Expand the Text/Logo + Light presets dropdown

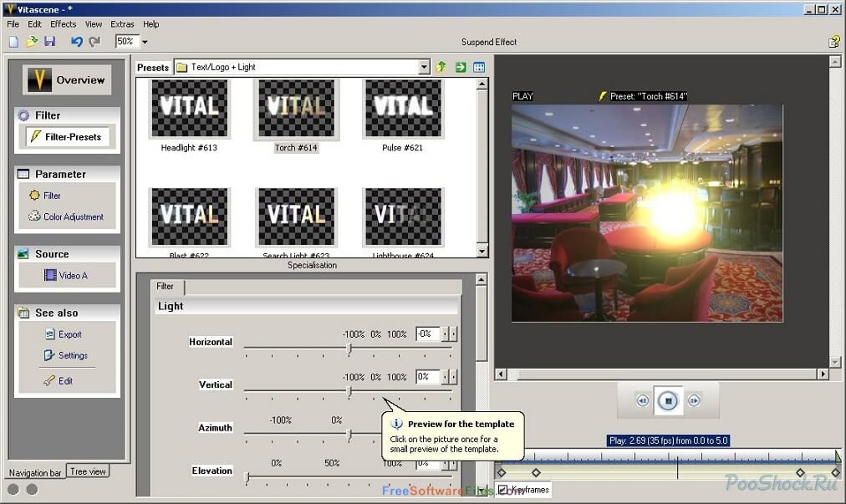424,67
